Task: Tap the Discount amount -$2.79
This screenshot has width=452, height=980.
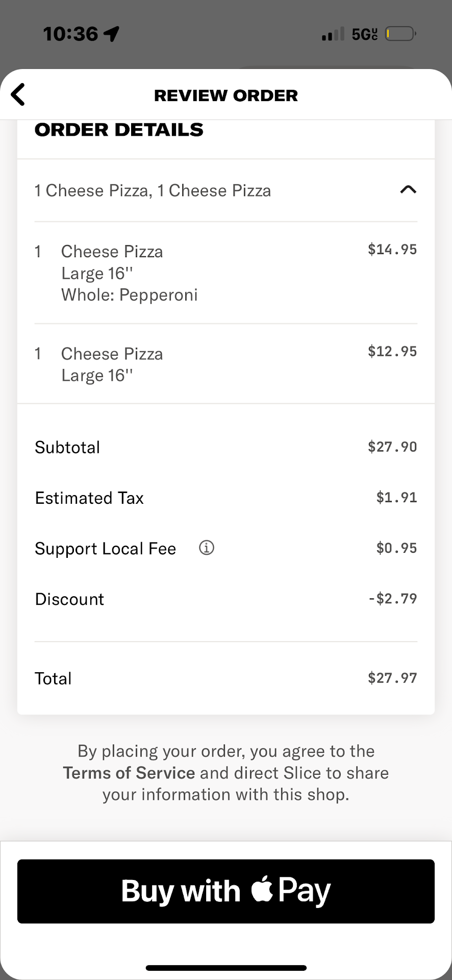Action: pyautogui.click(x=392, y=599)
